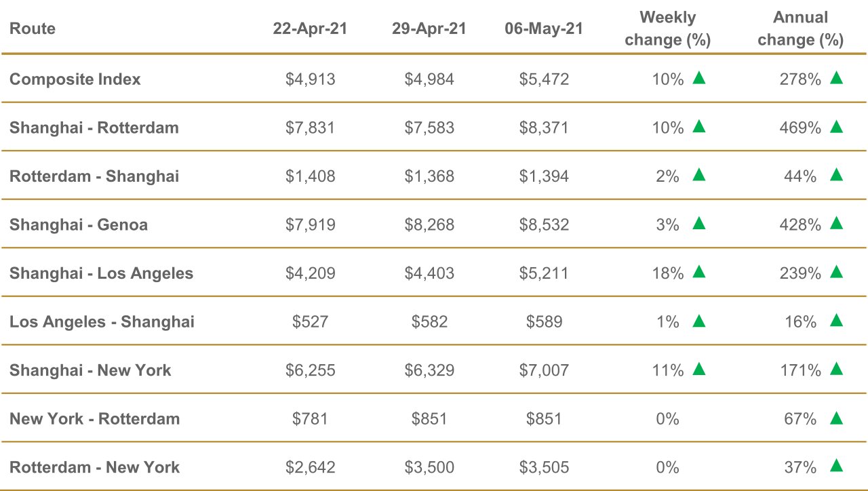The height and width of the screenshot is (491, 868).
Task: Click the Route column header
Action: coord(33,29)
